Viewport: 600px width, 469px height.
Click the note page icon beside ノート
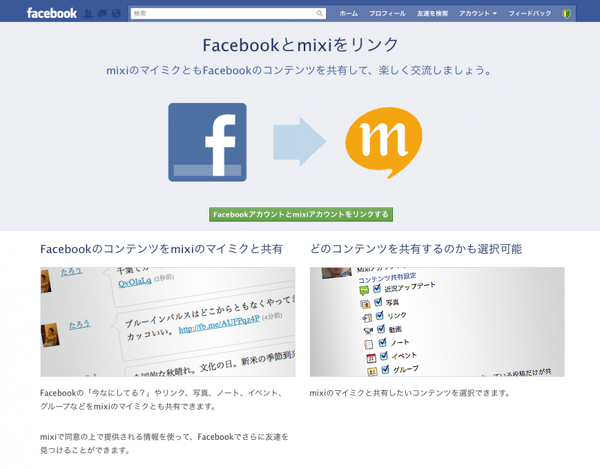pyautogui.click(x=369, y=345)
